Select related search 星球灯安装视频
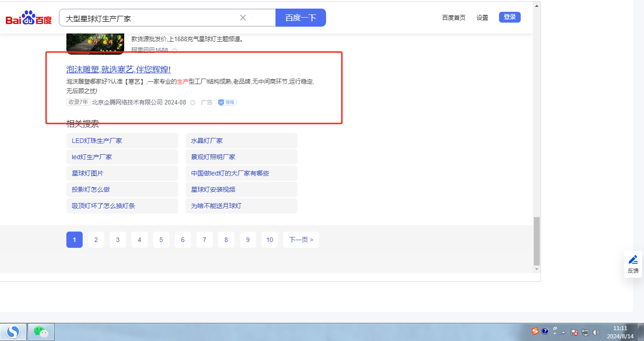 tap(242, 189)
